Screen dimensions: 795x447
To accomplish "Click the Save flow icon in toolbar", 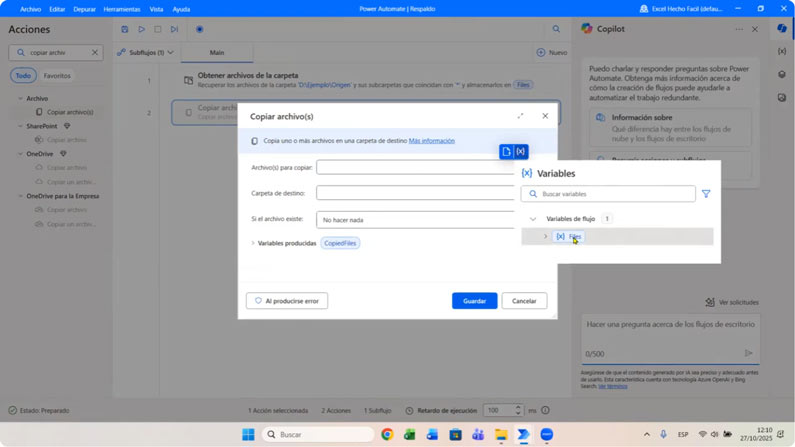I will [x=125, y=29].
